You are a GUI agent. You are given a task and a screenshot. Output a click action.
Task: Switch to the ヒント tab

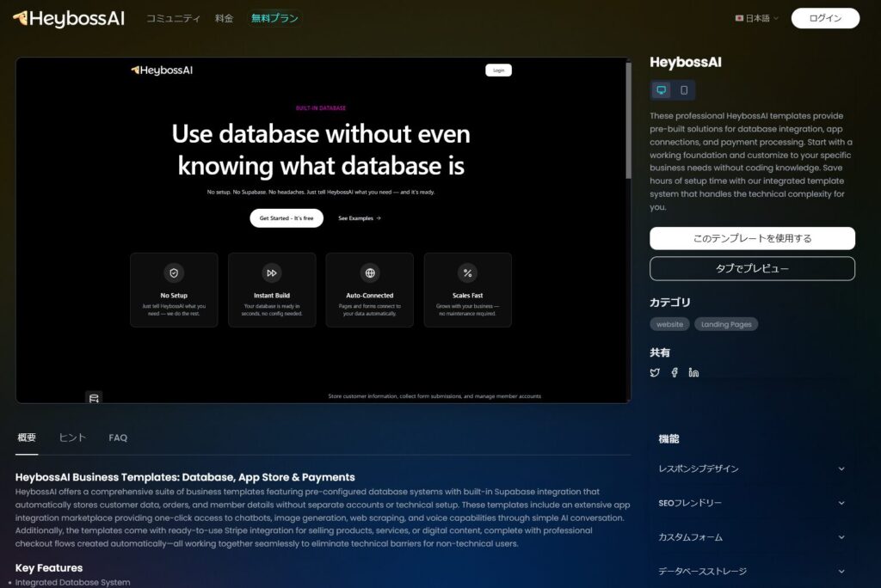pos(72,438)
